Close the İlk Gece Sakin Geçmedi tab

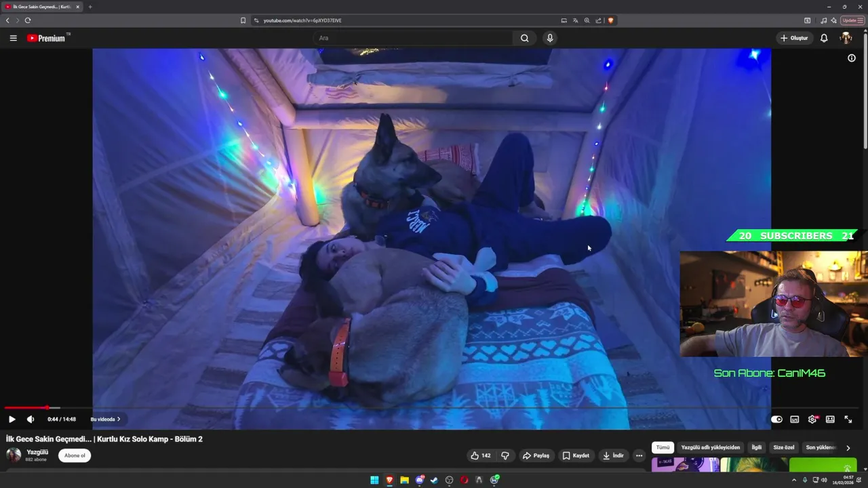[x=77, y=7]
